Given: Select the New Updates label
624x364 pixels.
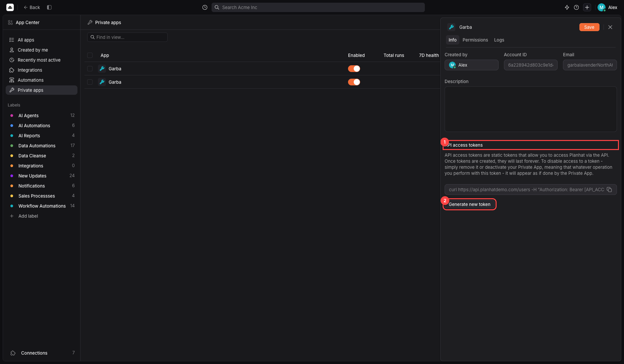Looking at the screenshot, I should click(x=42, y=176).
